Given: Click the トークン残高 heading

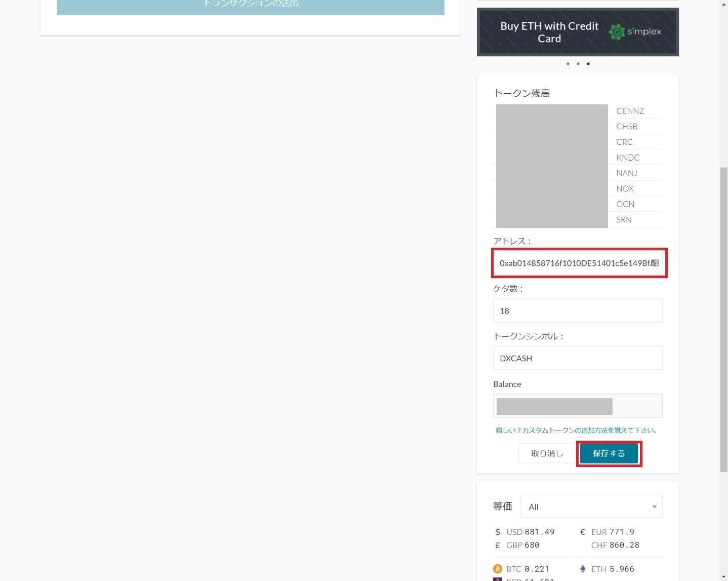Looking at the screenshot, I should [521, 93].
